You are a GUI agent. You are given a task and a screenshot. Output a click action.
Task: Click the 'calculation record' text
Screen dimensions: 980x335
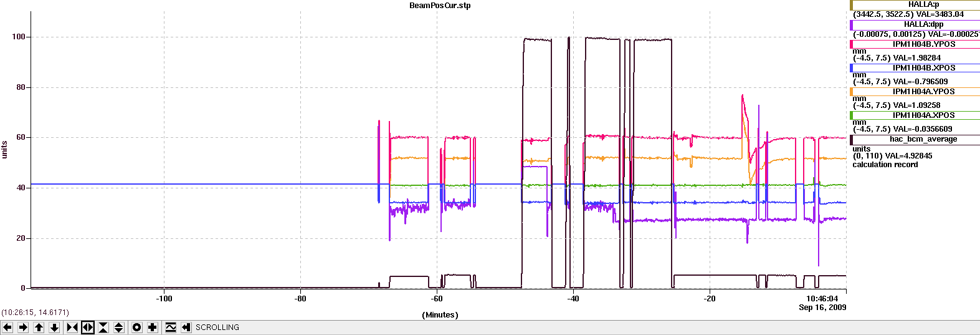coord(885,165)
